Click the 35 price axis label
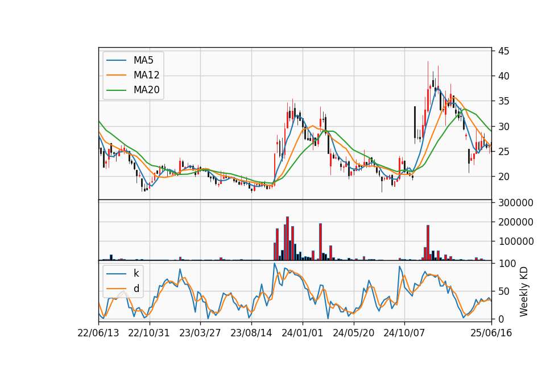 503,102
